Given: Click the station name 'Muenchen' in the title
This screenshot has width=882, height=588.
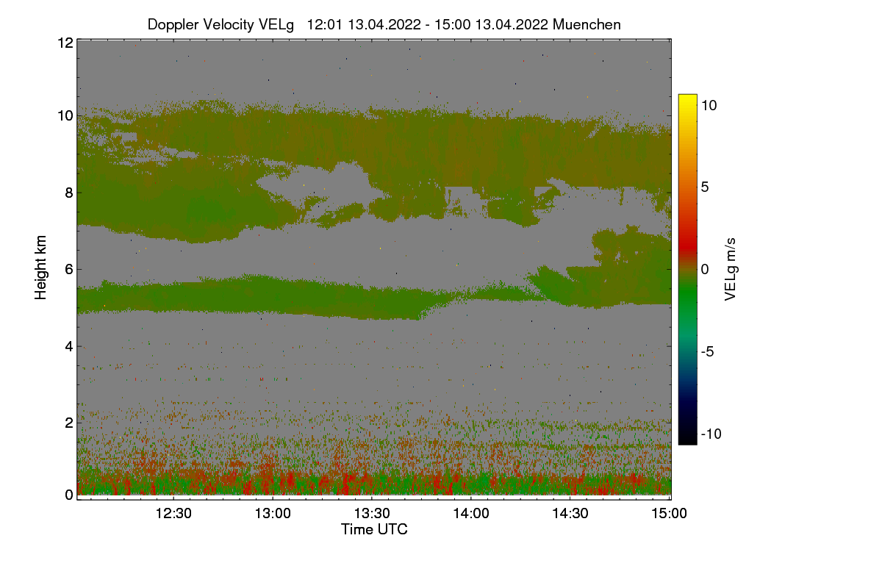Looking at the screenshot, I should pyautogui.click(x=587, y=24).
